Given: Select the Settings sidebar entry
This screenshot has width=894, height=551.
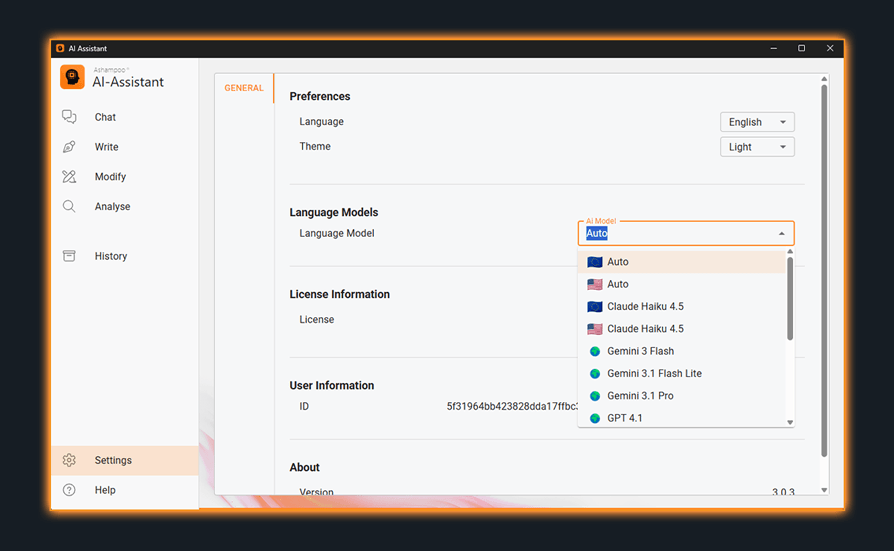Looking at the screenshot, I should tap(125, 460).
